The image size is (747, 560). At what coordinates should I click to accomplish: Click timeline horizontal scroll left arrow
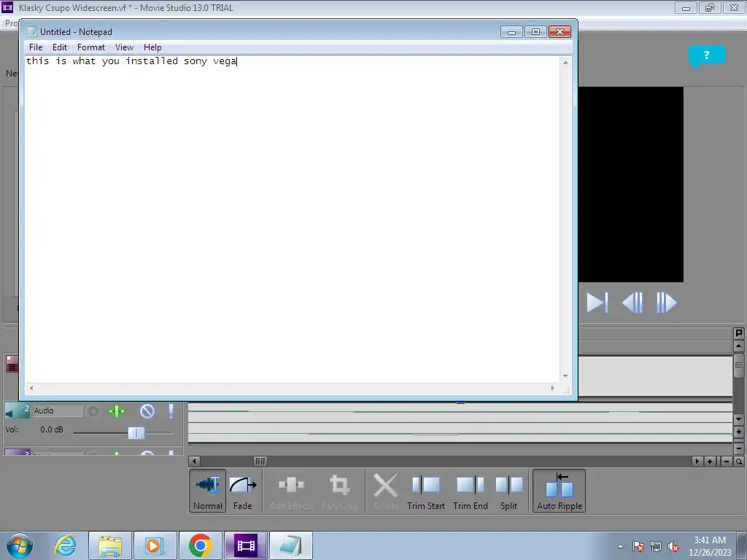tap(194, 461)
